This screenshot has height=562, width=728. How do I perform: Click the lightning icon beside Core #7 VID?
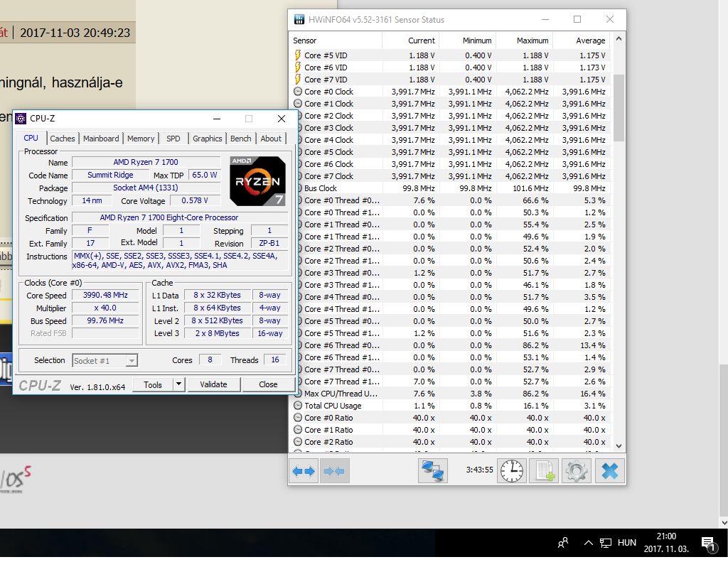(x=298, y=80)
